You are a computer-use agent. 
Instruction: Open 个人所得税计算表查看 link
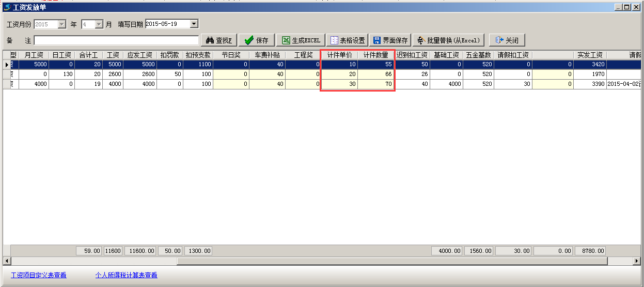click(x=126, y=275)
